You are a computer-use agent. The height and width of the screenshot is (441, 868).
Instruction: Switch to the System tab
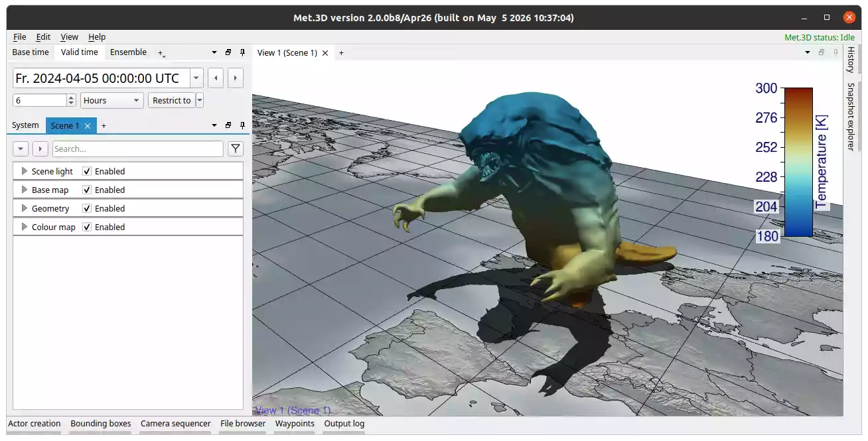[26, 125]
